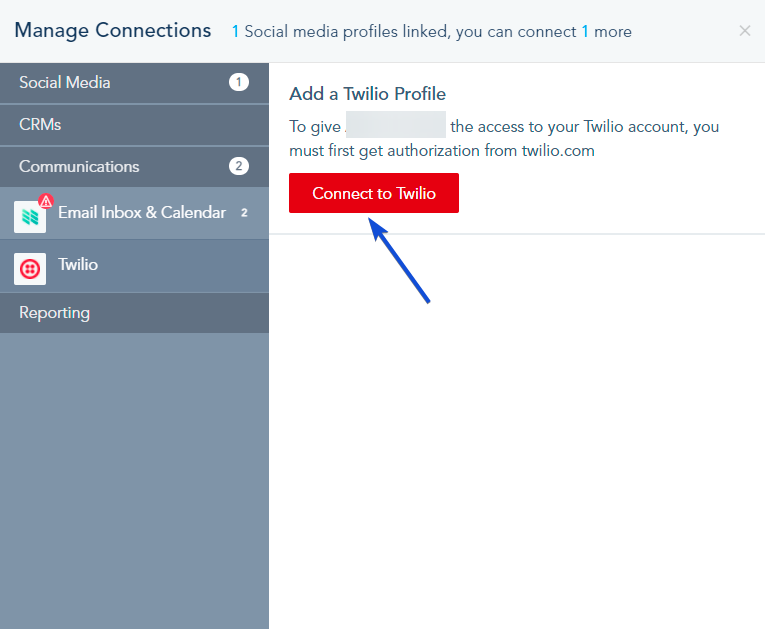Click the Manage Connections title
This screenshot has width=765, height=629.
pyautogui.click(x=113, y=30)
